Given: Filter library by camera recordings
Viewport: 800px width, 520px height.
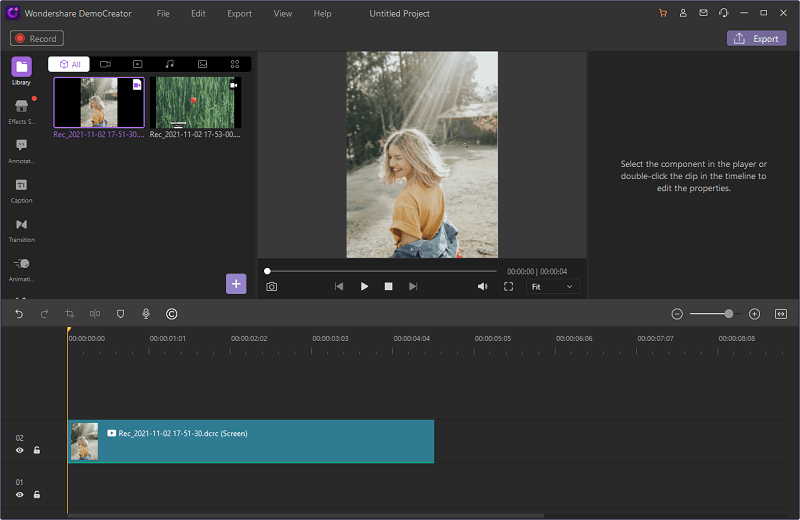Looking at the screenshot, I should tap(105, 64).
